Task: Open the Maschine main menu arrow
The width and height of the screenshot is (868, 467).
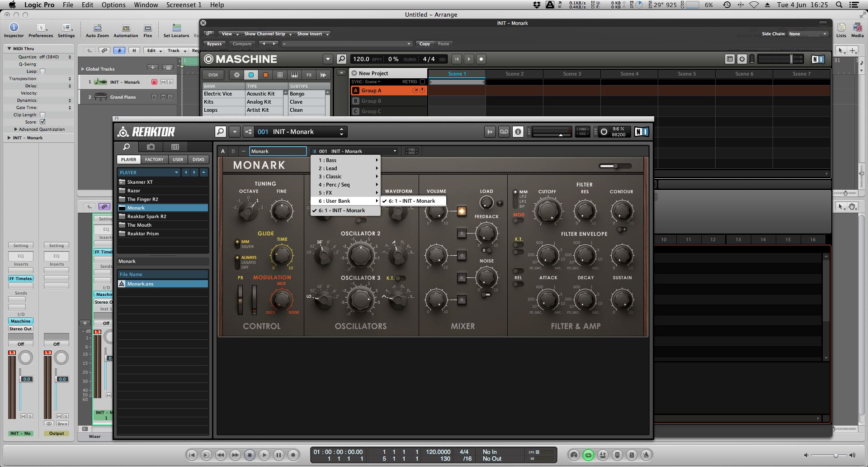Action: (x=328, y=59)
